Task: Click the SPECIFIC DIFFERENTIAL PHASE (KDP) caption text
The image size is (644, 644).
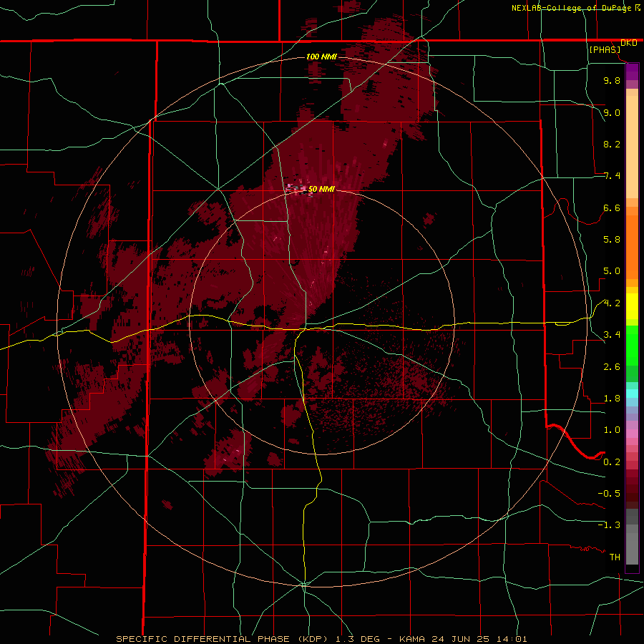Action: pos(221,639)
